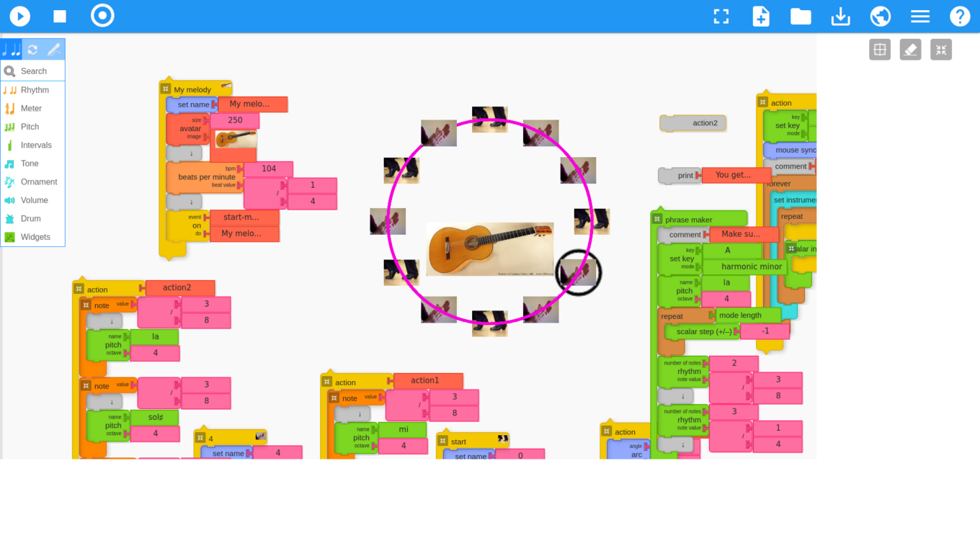
Task: Create a new project
Action: coord(761,16)
